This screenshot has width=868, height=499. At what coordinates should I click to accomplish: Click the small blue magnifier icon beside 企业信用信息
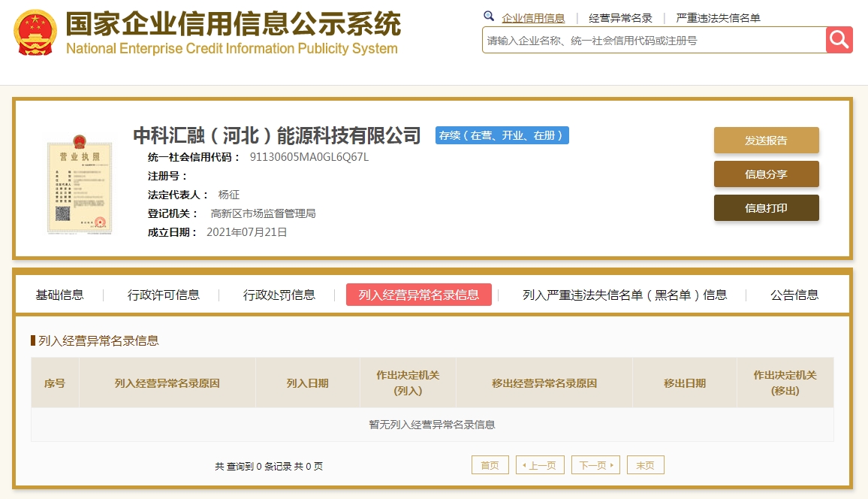[x=488, y=16]
